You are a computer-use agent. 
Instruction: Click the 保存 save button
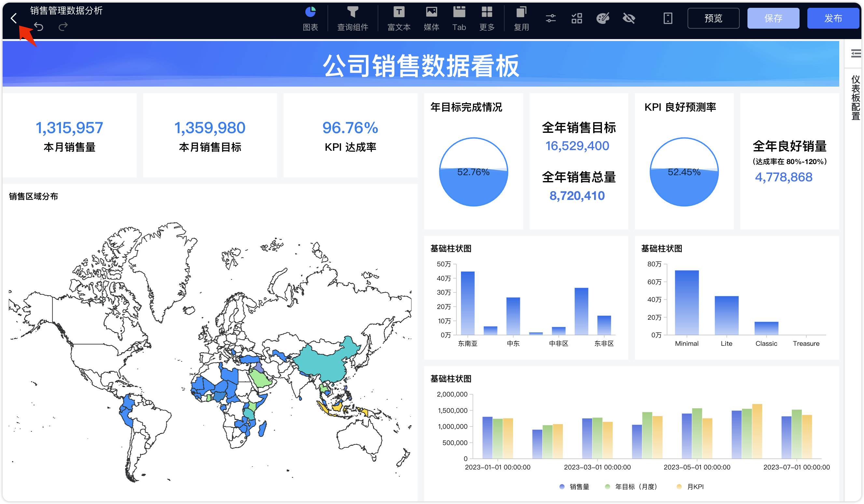pyautogui.click(x=773, y=18)
